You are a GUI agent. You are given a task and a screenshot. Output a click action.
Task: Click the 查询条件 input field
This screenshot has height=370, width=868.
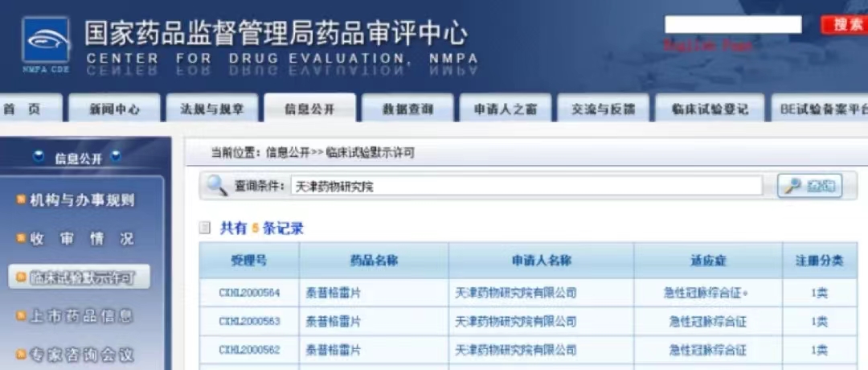[x=526, y=187]
